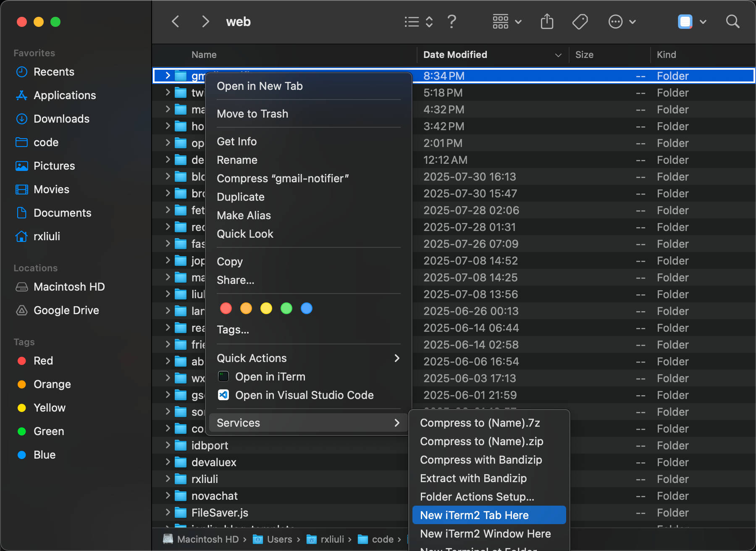Image resolution: width=756 pixels, height=551 pixels.
Task: Expand the novachat folder
Action: (168, 496)
